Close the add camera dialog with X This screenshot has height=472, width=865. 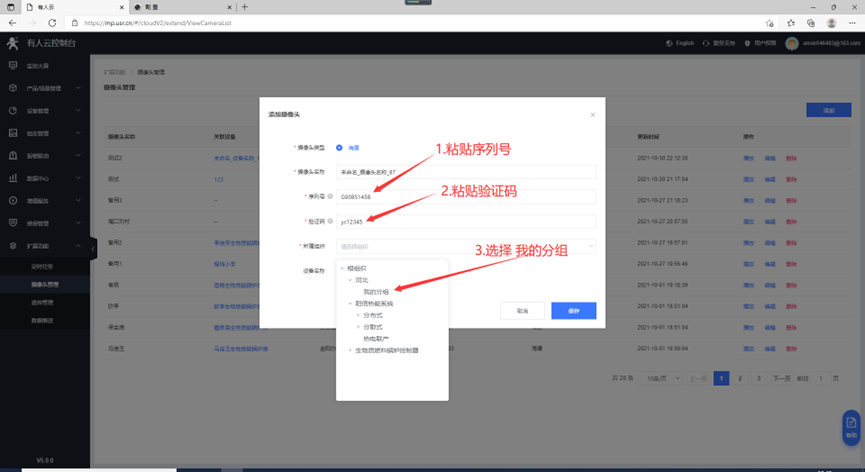[x=592, y=115]
